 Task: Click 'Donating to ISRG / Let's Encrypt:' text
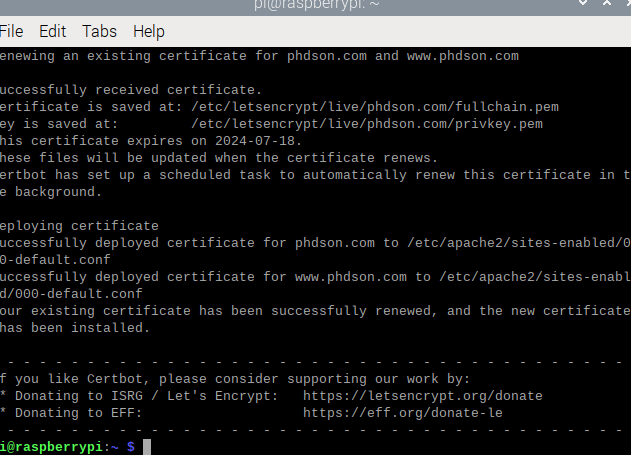coord(146,396)
